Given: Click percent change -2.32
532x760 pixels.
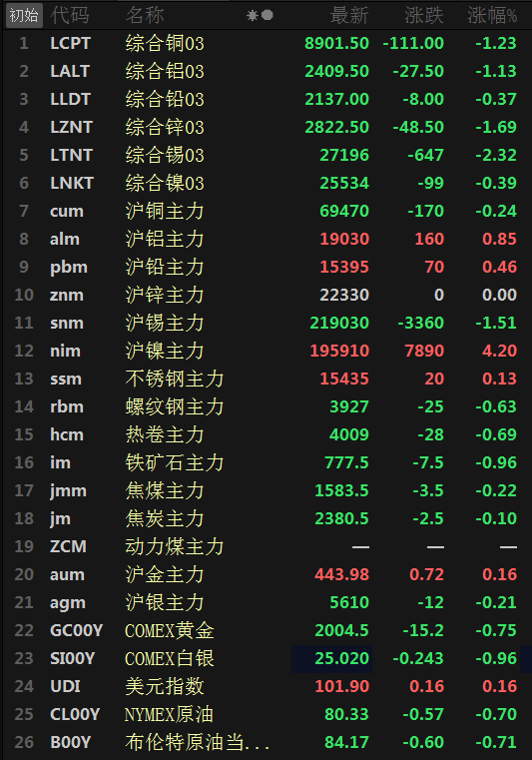Looking at the screenshot, I should pos(496,155).
